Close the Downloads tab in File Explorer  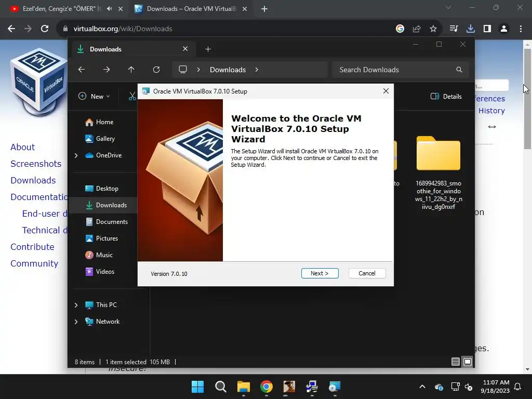tap(185, 49)
